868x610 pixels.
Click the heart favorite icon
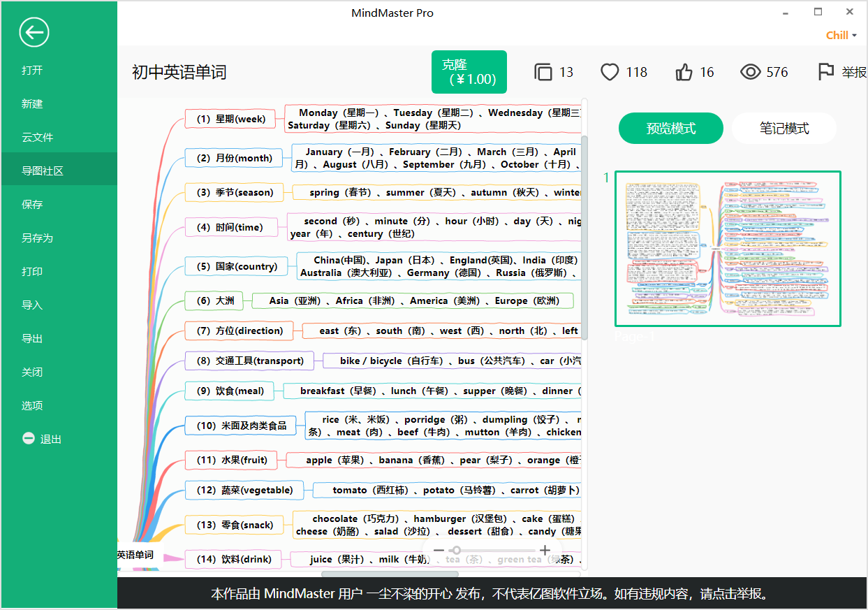[x=610, y=72]
